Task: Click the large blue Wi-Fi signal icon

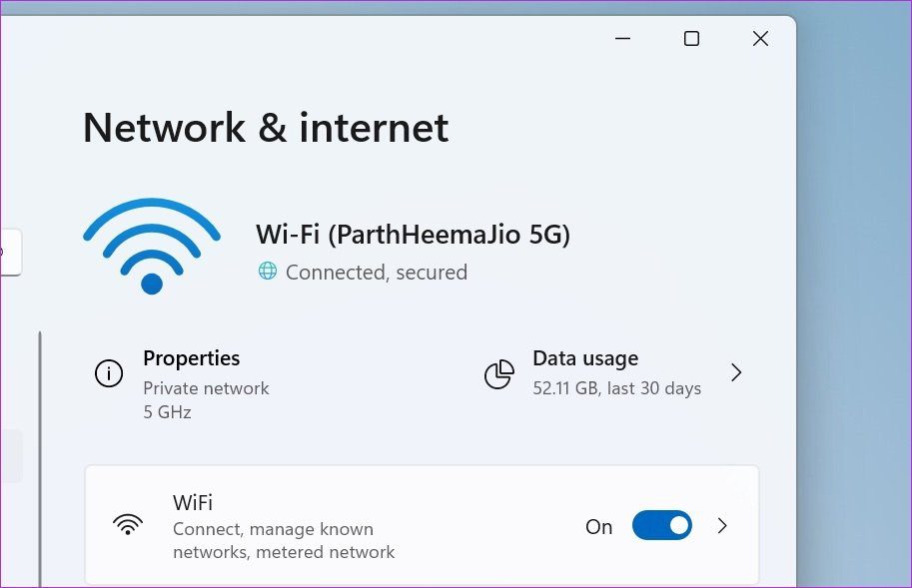Action: 152,247
